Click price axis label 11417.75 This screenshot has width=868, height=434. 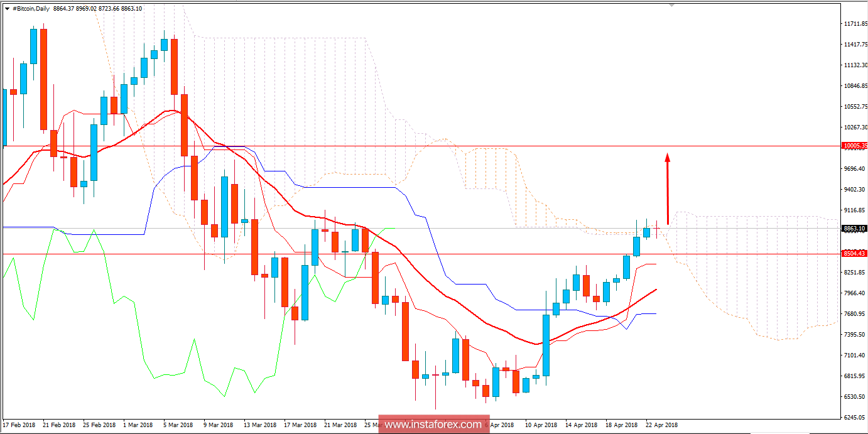click(856, 45)
